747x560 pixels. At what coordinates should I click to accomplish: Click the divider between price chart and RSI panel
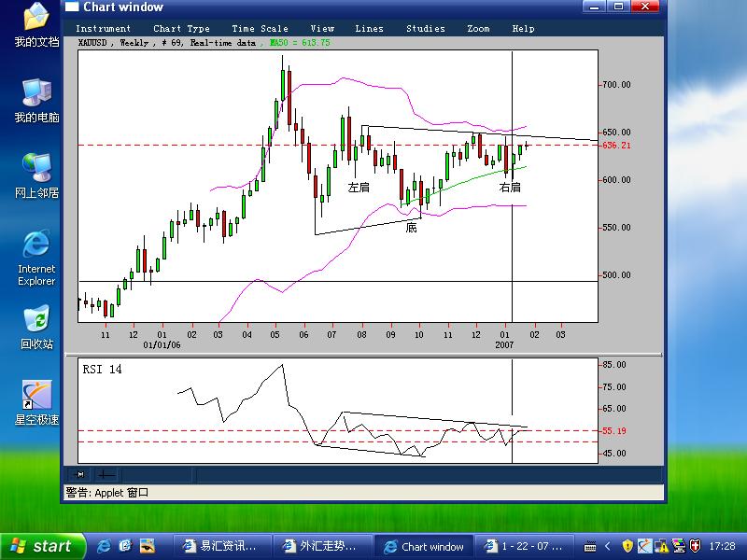click(x=363, y=355)
